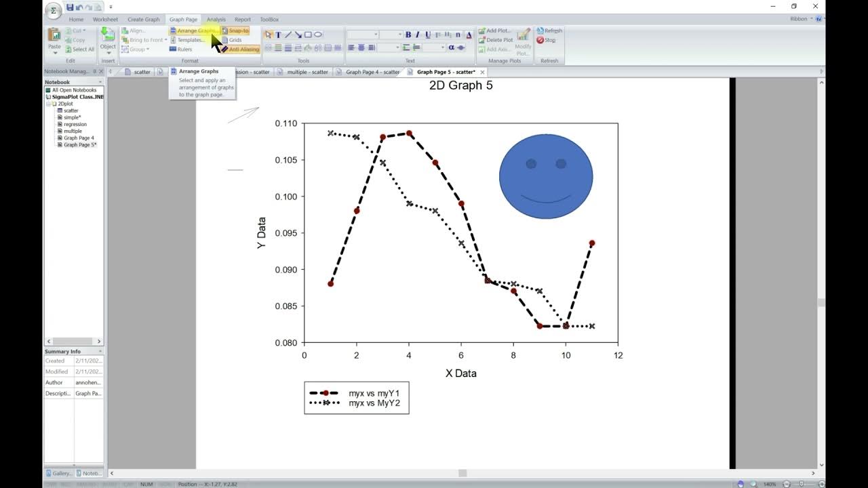Screen dimensions: 868x488
Task: Switch to the Create Graph ribbon tab
Action: point(144,20)
